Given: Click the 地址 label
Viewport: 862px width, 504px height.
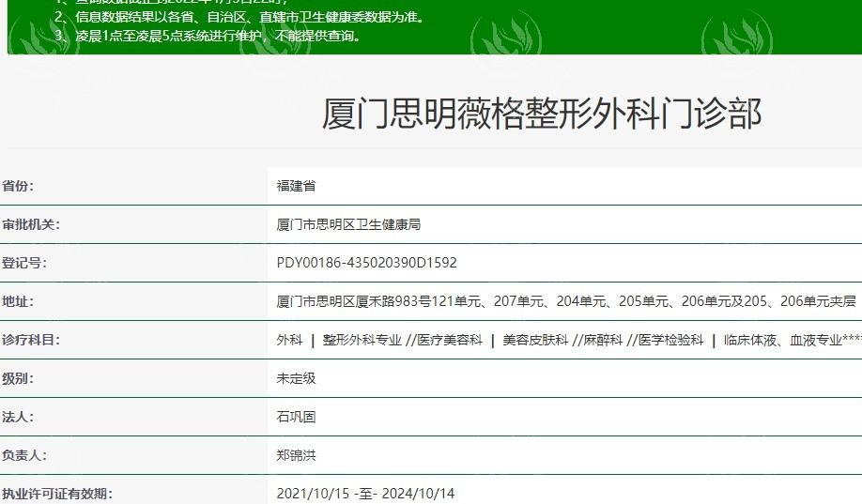Looking at the screenshot, I should click(18, 301).
